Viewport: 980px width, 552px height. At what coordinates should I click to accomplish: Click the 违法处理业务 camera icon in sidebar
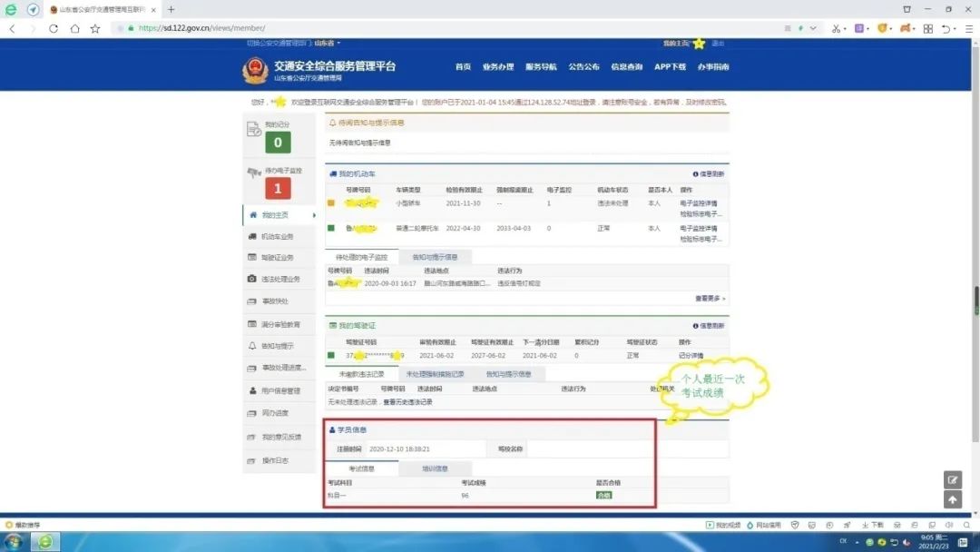252,279
